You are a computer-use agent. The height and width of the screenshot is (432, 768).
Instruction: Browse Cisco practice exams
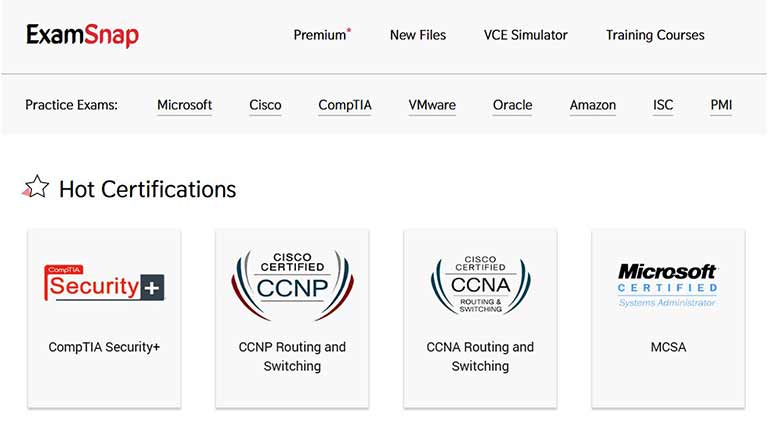(x=265, y=105)
